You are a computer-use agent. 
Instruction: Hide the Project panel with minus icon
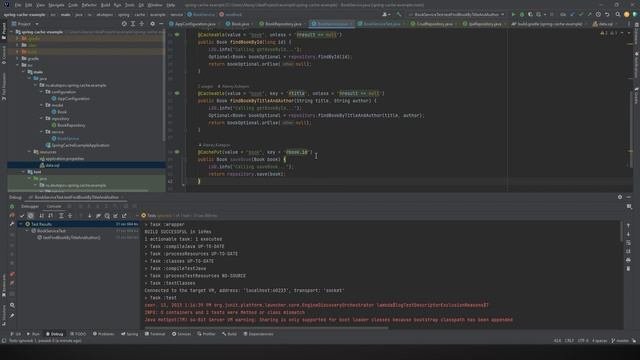(161, 24)
